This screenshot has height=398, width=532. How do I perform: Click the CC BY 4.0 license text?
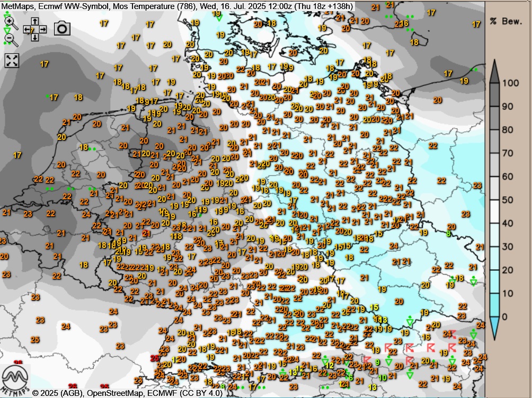(x=203, y=393)
